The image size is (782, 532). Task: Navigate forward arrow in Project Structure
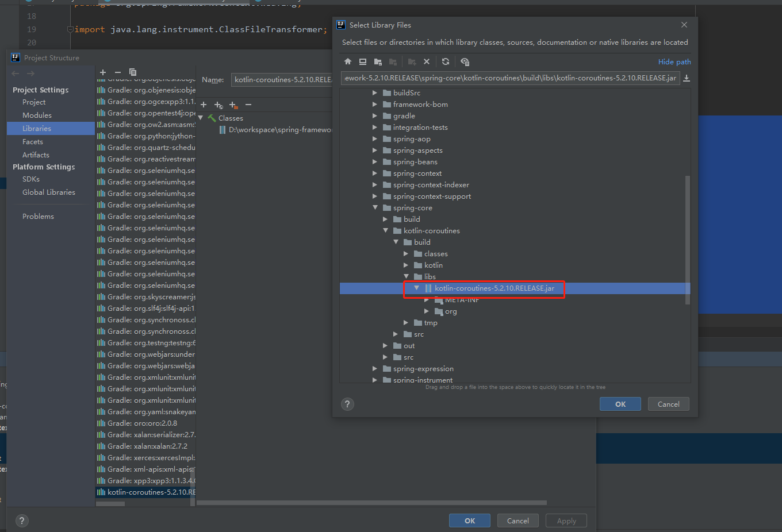coord(30,74)
